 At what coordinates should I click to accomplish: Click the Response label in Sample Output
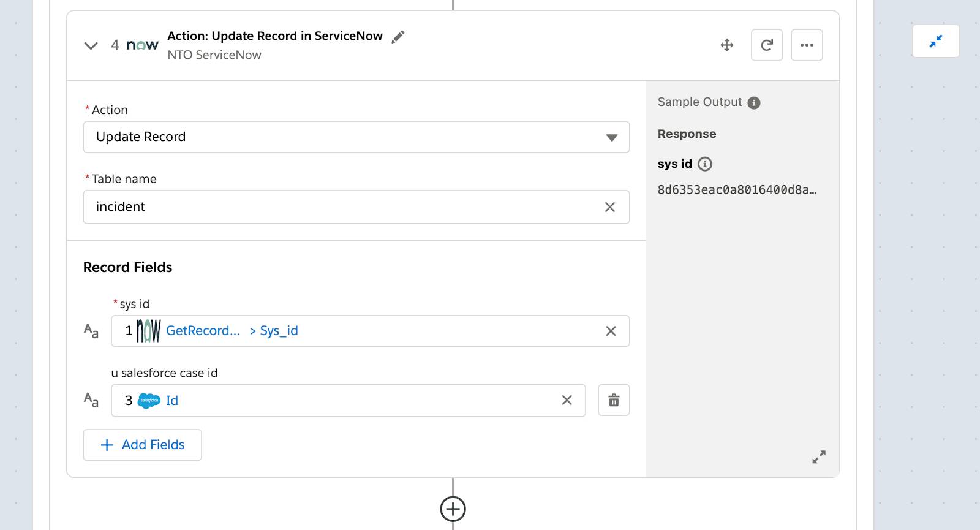[687, 134]
